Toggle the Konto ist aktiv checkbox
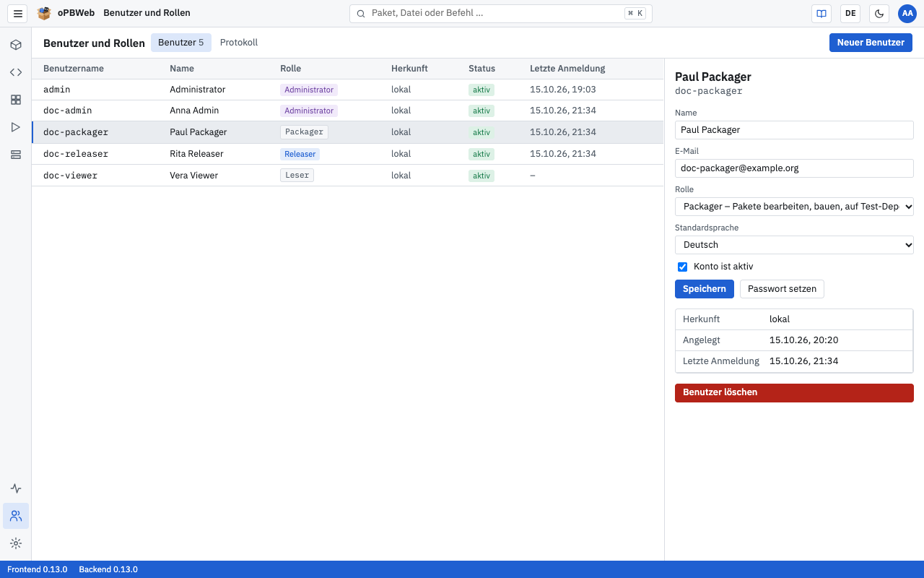 click(683, 267)
